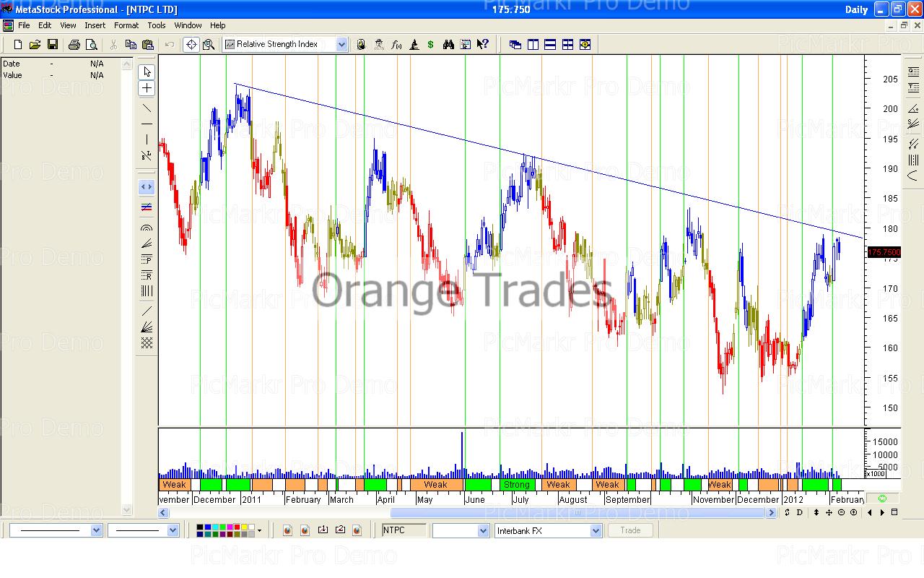924x578 pixels.
Task: Select the arrow pointer tool
Action: 147,72
